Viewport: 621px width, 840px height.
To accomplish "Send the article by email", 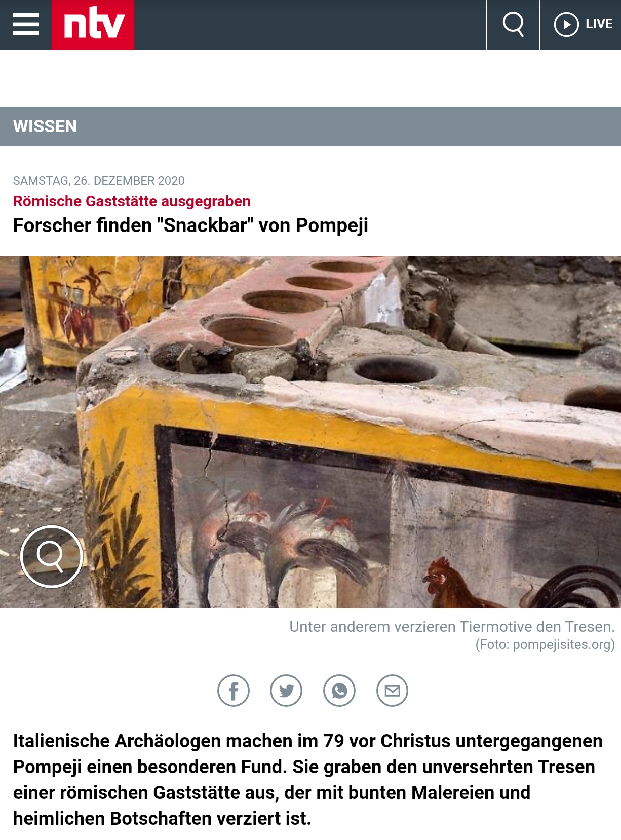I will (x=393, y=691).
